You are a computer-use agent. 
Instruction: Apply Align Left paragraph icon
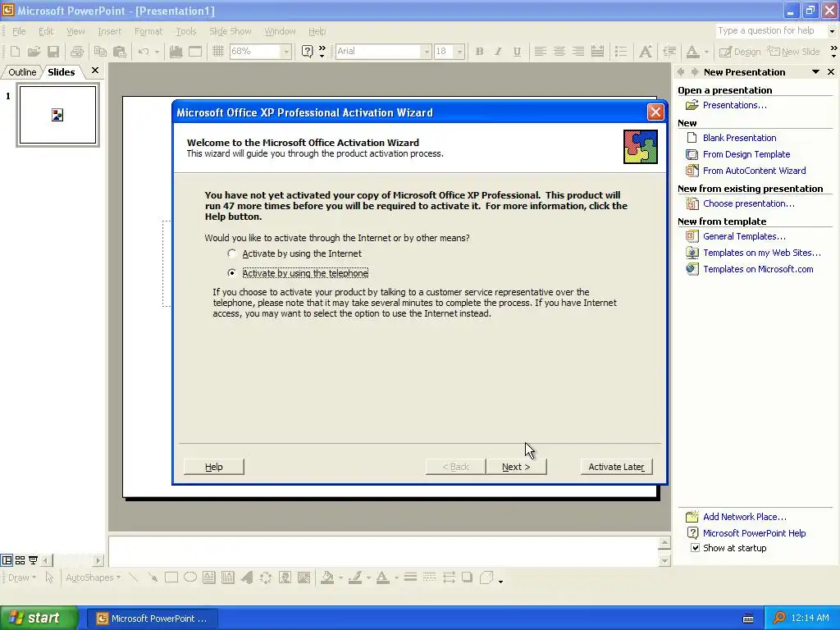[x=540, y=52]
